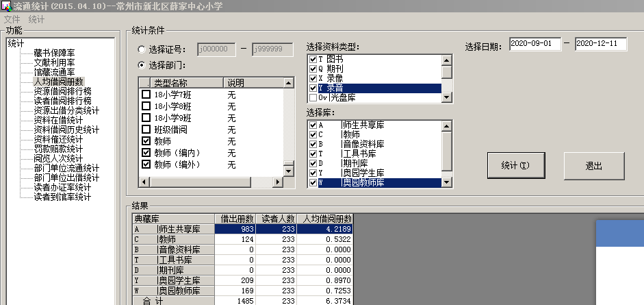Select 资源借阅排行榜 tree item
644x305 pixels.
tap(62, 91)
